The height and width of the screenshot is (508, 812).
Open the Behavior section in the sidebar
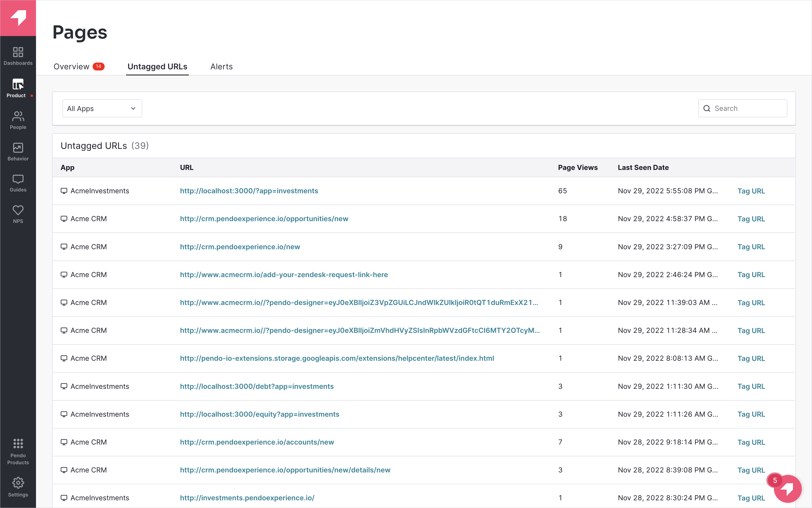pos(18,152)
